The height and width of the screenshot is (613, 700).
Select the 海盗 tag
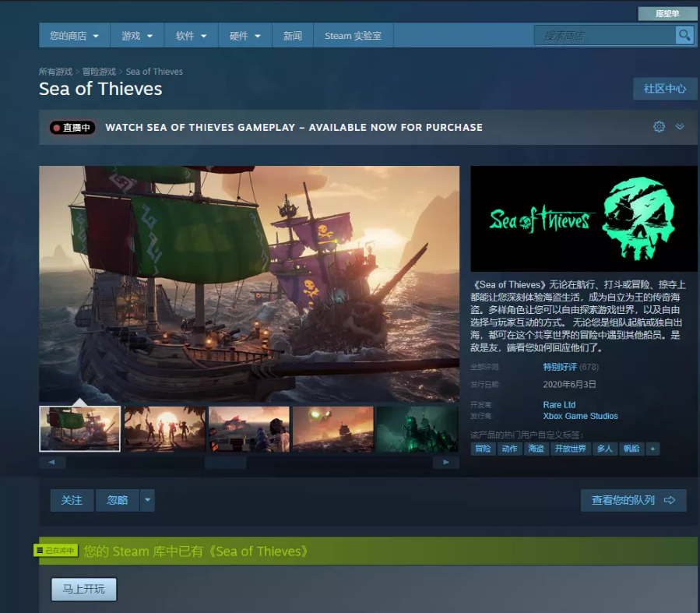[536, 449]
